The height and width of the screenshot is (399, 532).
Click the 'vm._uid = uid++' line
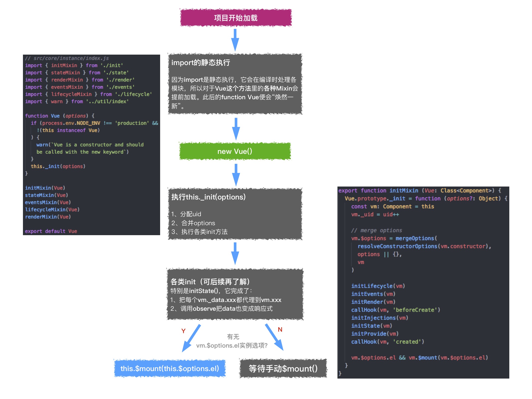pos(375,214)
